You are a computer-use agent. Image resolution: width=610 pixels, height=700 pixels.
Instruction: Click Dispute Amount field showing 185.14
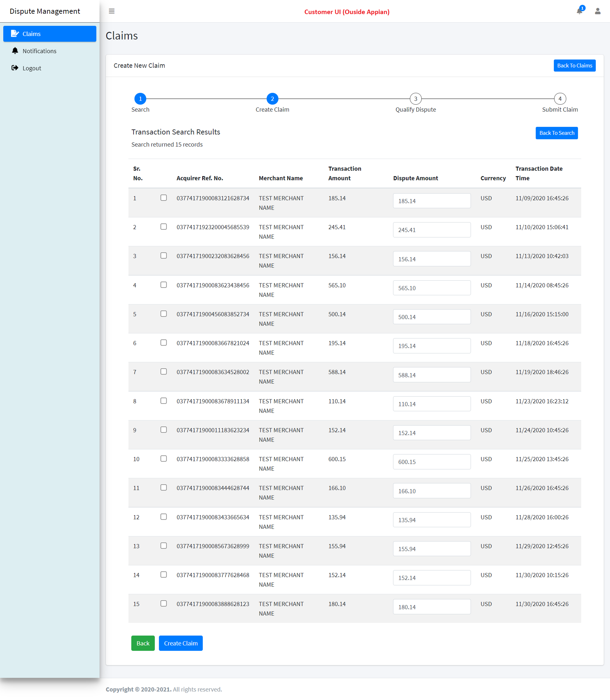click(432, 201)
